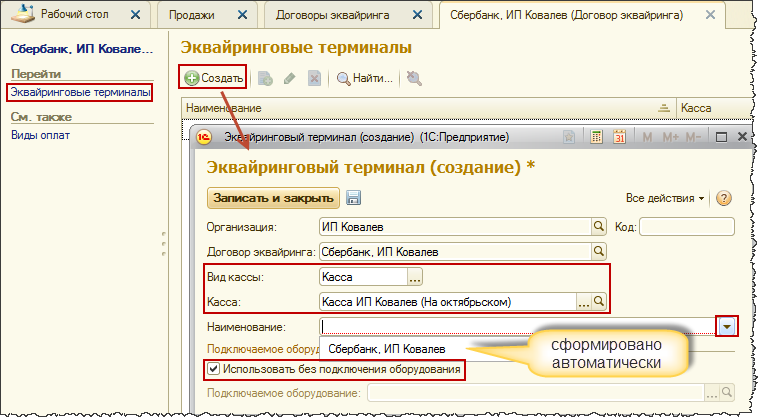This screenshot has width=758, height=418.
Task: Switch to the Договоры эквайринга tab
Action: 332,15
